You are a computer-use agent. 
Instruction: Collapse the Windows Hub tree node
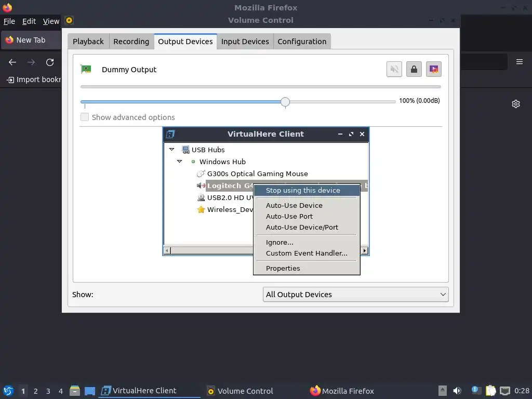(x=179, y=162)
